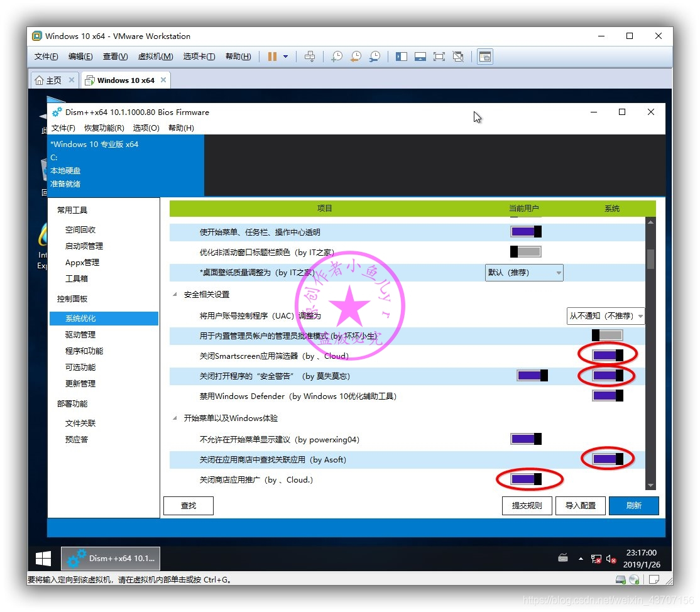Viewport: 700px width, 612px height.
Task: Open UAC level 从不通知 dropdown
Action: (606, 315)
